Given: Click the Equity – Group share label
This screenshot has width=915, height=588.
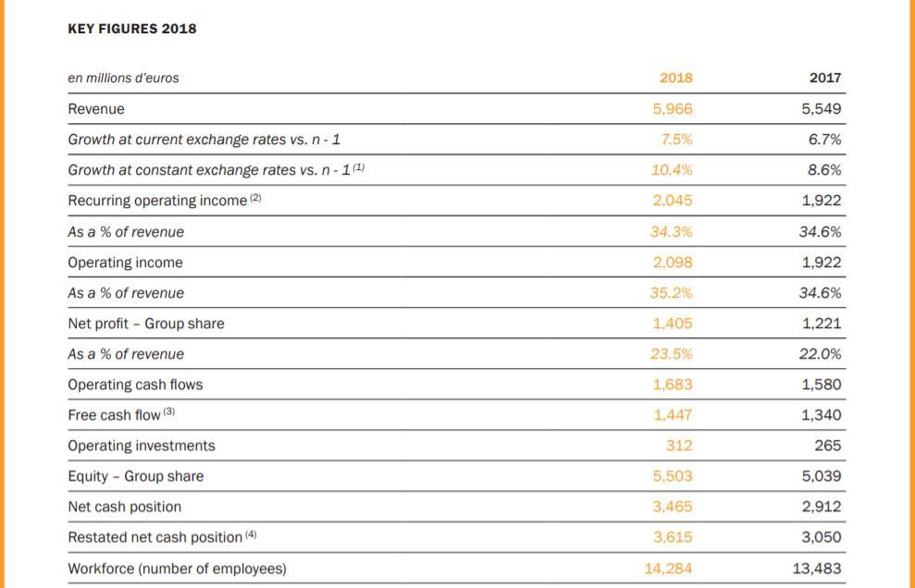Looking at the screenshot, I should pyautogui.click(x=136, y=476).
